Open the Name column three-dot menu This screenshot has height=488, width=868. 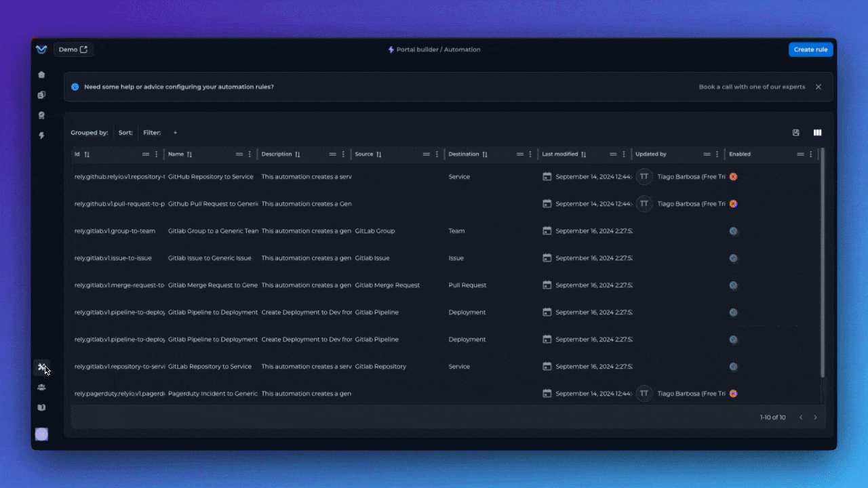250,155
